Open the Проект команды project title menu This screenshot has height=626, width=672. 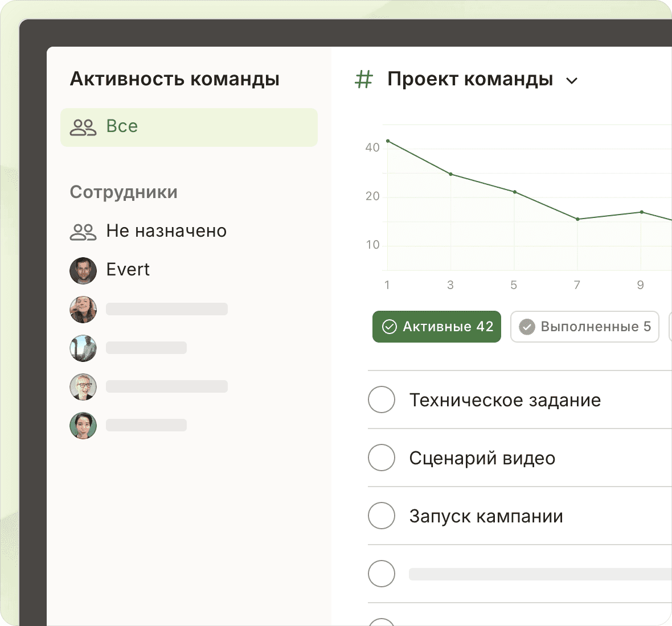[470, 80]
